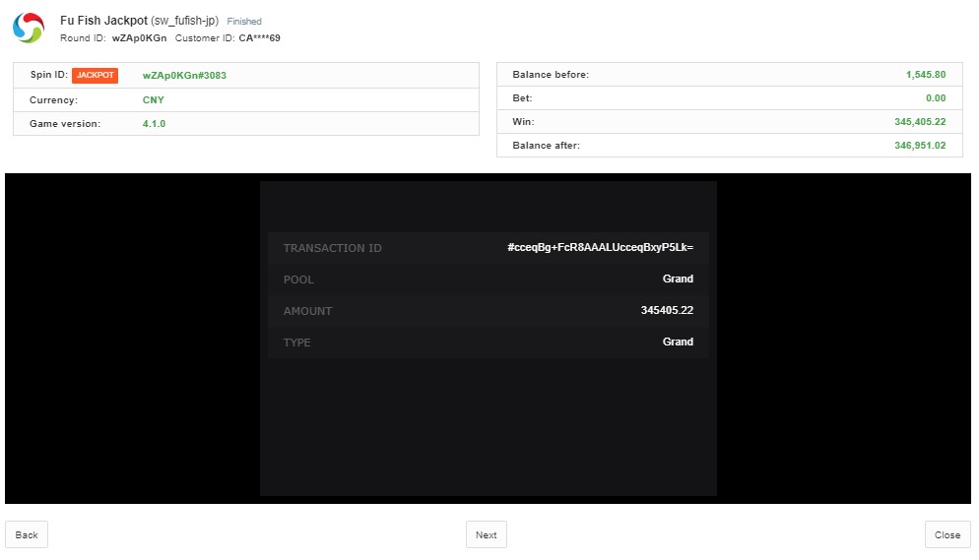Click the swirl logo icon
Image resolution: width=979 pixels, height=560 pixels.
(29, 29)
